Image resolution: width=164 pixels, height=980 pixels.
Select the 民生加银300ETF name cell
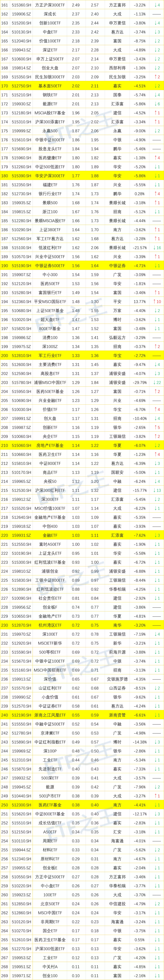(50, 77)
